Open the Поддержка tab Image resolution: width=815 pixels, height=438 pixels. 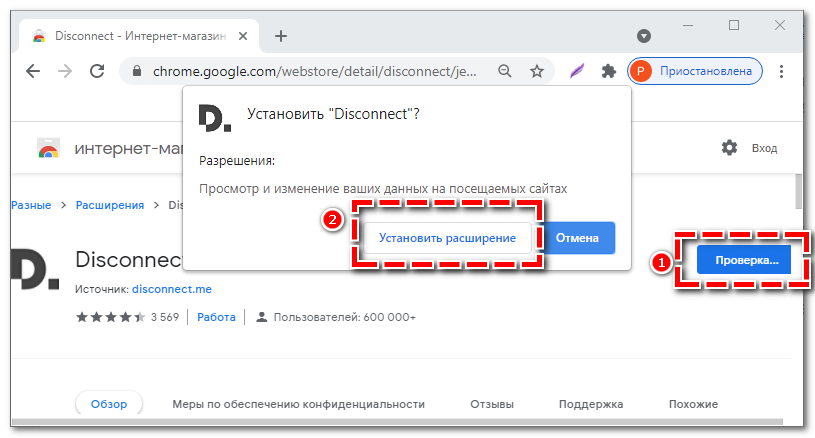591,404
